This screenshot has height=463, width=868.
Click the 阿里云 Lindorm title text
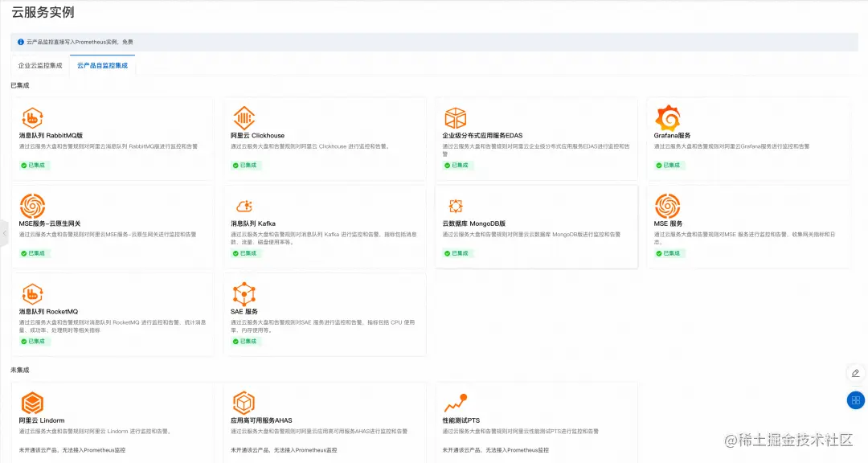(42, 420)
